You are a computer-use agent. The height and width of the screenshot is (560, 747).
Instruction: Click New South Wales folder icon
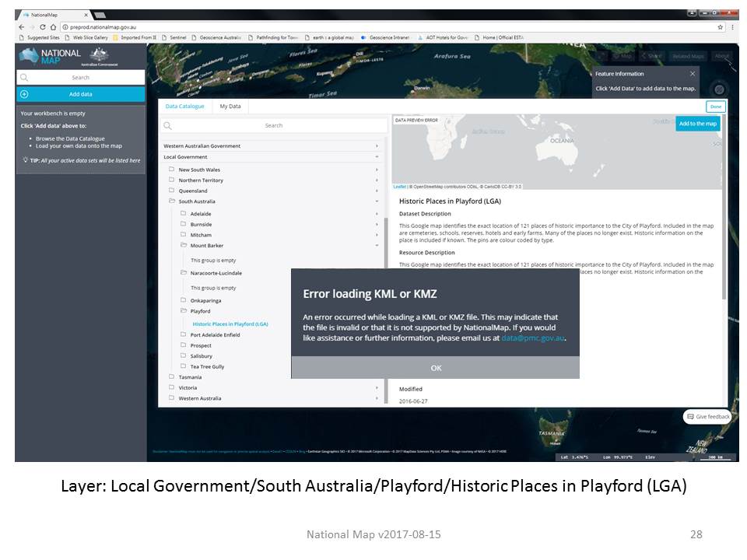tap(171, 169)
